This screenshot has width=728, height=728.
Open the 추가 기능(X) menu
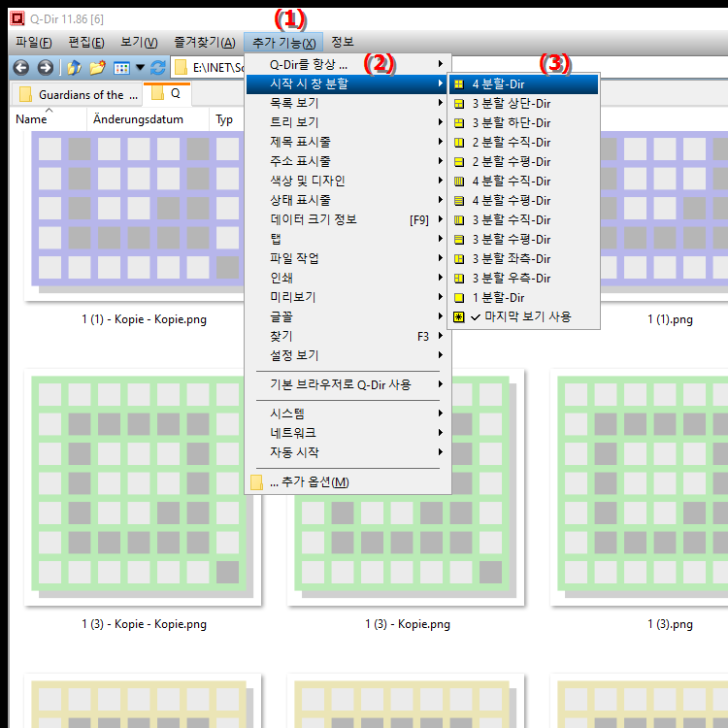tap(283, 43)
